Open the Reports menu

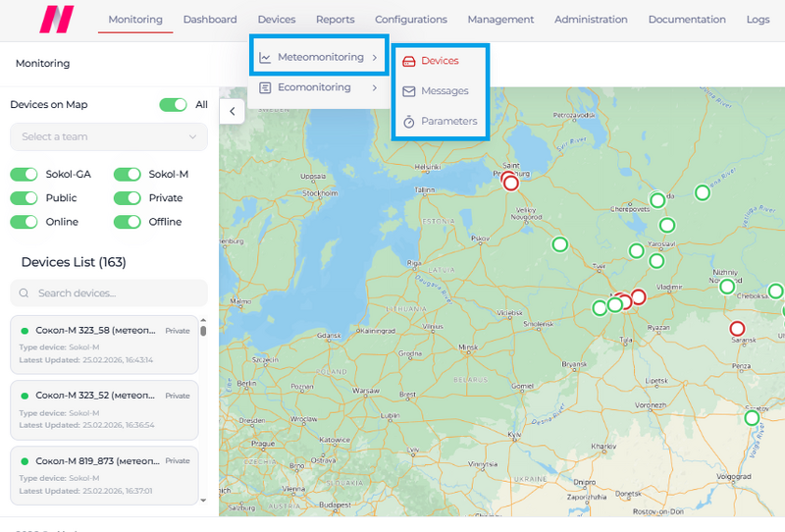click(x=335, y=20)
